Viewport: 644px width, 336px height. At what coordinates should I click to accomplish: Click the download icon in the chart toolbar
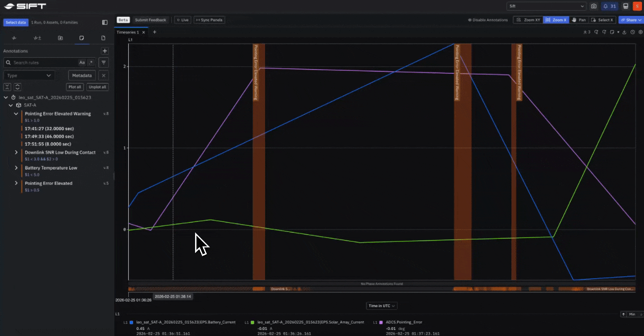[x=624, y=32]
